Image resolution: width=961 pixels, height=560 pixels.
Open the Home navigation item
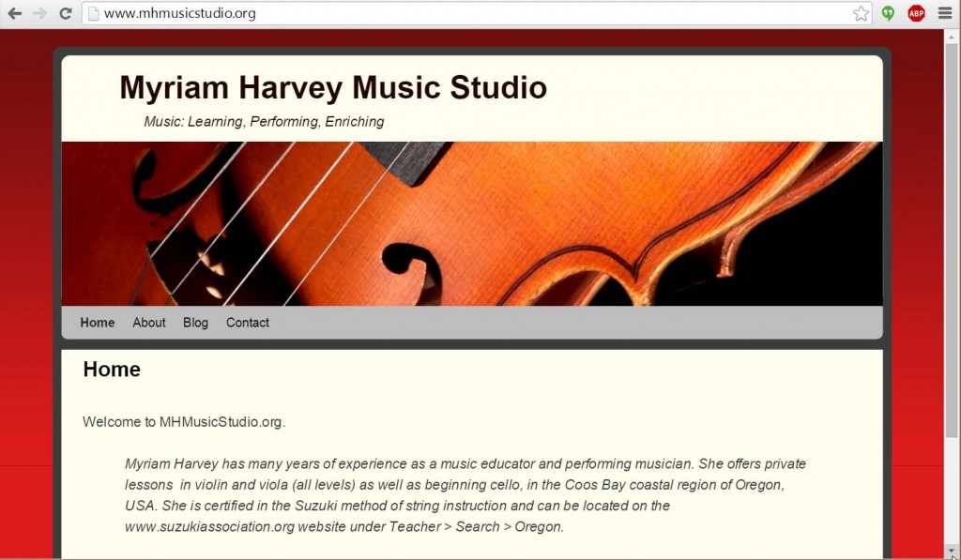point(98,323)
